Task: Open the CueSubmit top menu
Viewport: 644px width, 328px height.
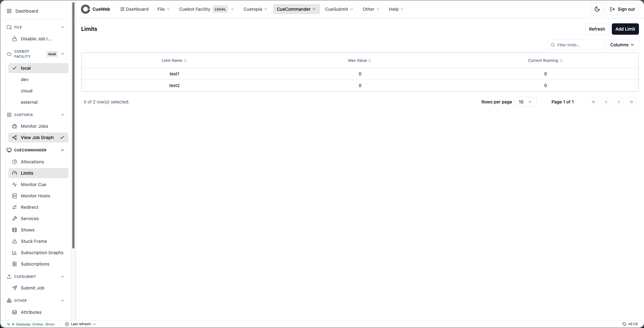Action: pos(339,9)
